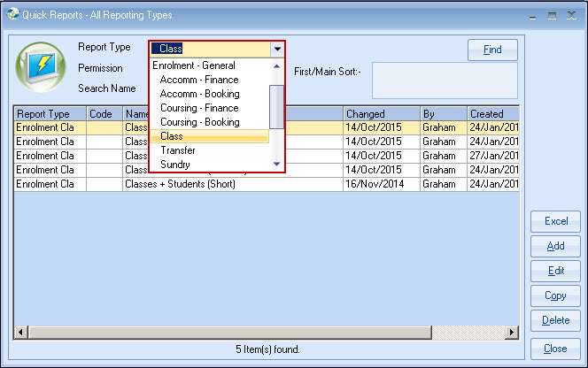Click the Add button
The width and height of the screenshot is (588, 368).
pos(555,246)
